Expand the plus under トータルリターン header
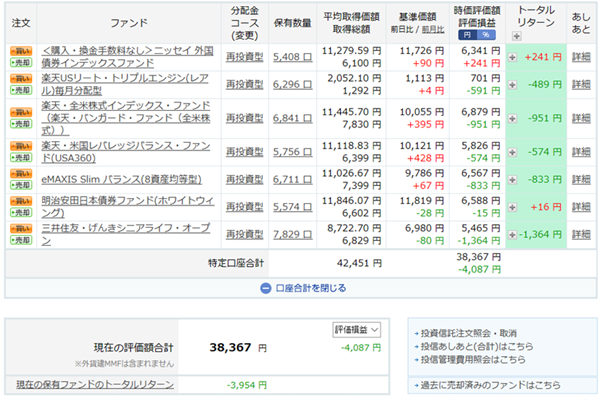 point(516,35)
